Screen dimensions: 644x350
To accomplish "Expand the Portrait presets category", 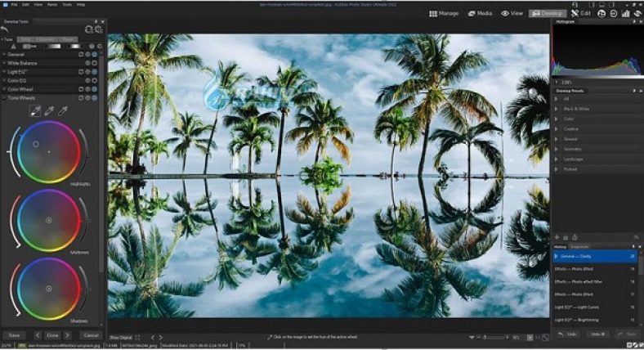I will (557, 169).
